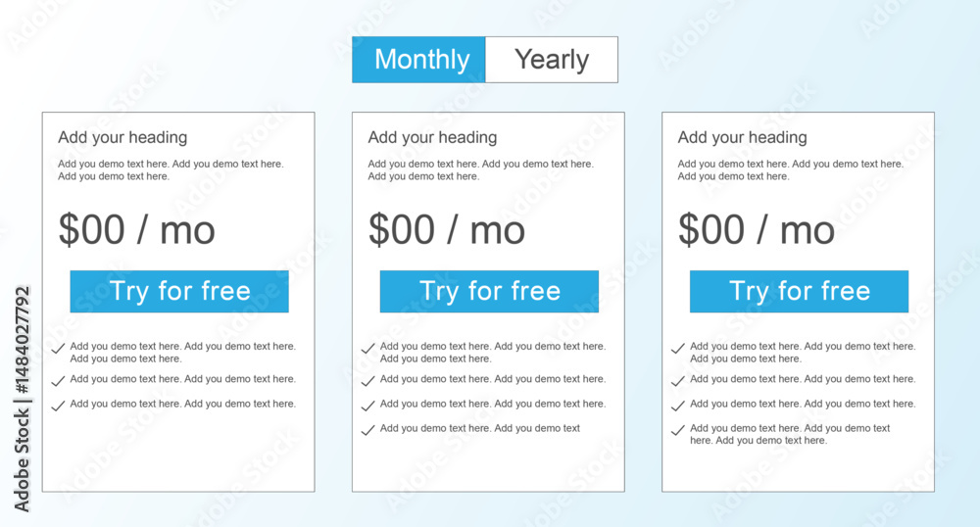
Task: Click third checkmark icon in right card
Action: [678, 406]
